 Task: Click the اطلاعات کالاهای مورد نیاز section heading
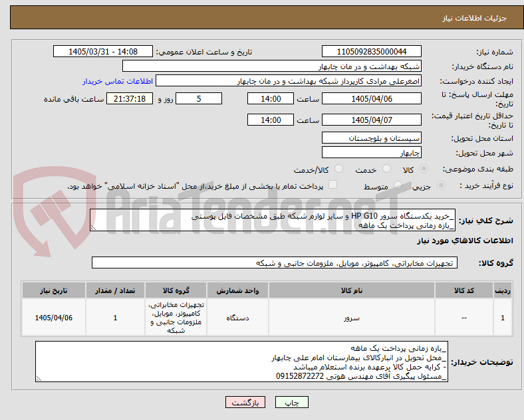pos(465,241)
